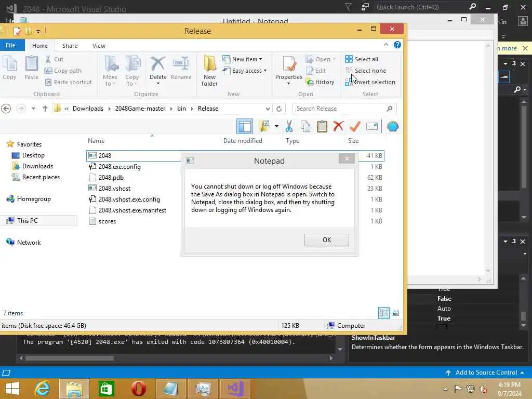The width and height of the screenshot is (532, 399).
Task: Close the Notepad message dialog
Action: (347, 158)
